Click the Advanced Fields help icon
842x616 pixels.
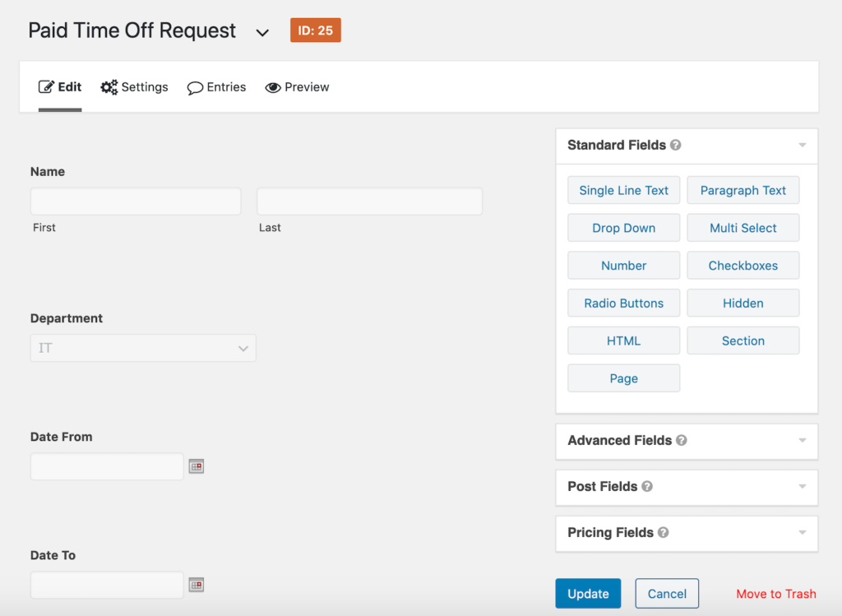point(681,441)
